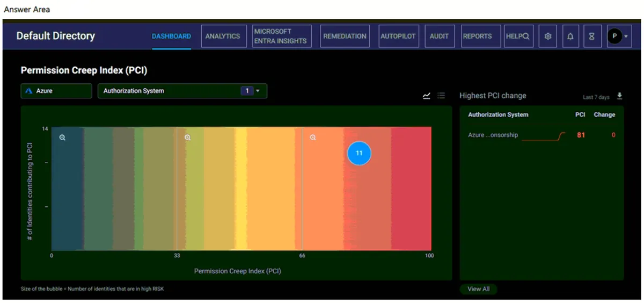Zoom into the low-risk 0-33 PCI band
644x303 pixels.
point(62,138)
